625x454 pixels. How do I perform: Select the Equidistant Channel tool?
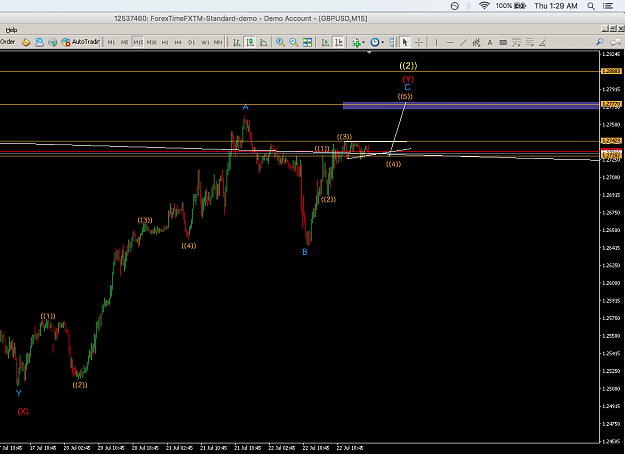pyautogui.click(x=476, y=42)
